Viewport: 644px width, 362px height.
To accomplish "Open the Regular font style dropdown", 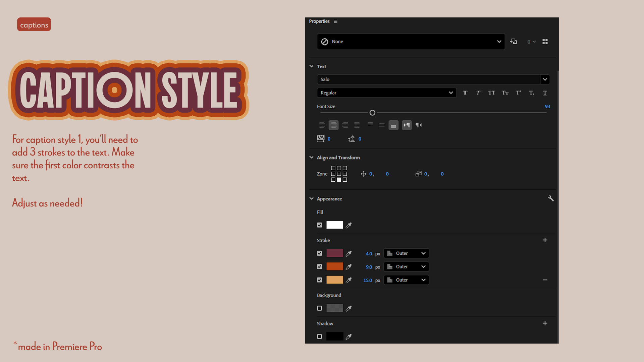I will [387, 93].
